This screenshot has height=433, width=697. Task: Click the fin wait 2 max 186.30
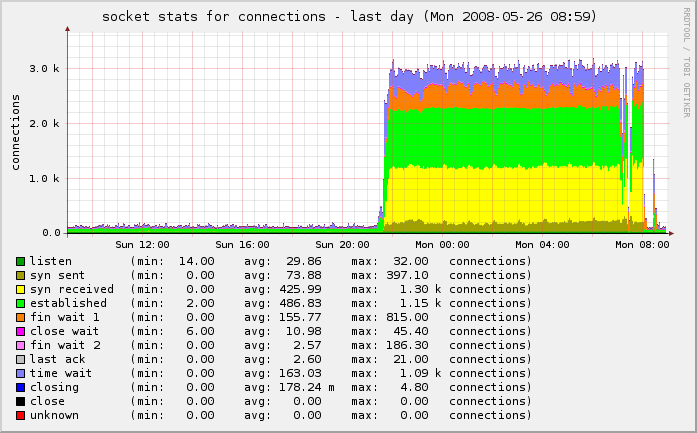[x=407, y=345]
